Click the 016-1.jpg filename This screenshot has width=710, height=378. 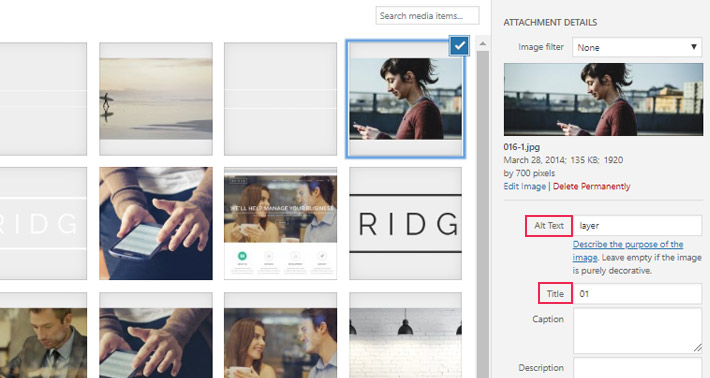click(x=522, y=147)
